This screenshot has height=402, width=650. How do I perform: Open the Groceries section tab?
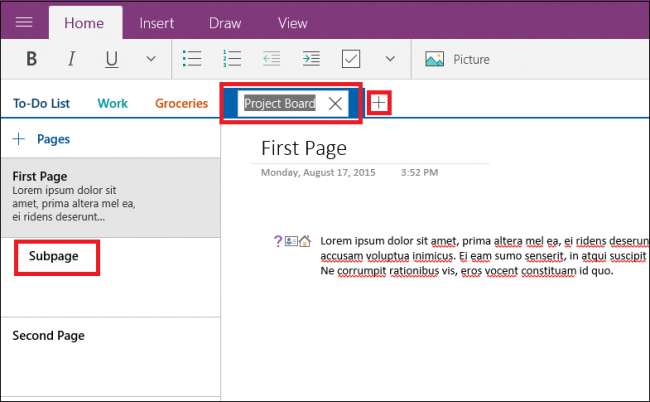pyautogui.click(x=181, y=103)
